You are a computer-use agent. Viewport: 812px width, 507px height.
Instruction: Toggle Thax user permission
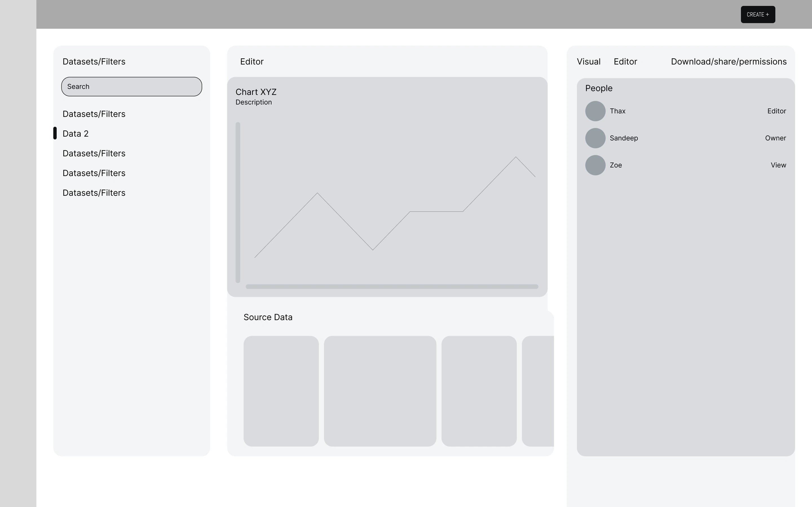tap(777, 111)
